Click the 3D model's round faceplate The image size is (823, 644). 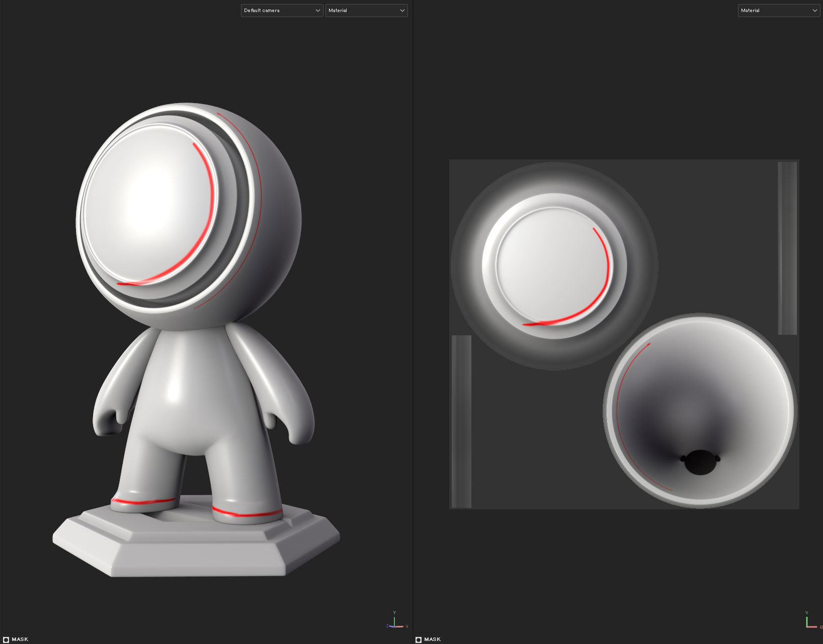[x=149, y=204]
